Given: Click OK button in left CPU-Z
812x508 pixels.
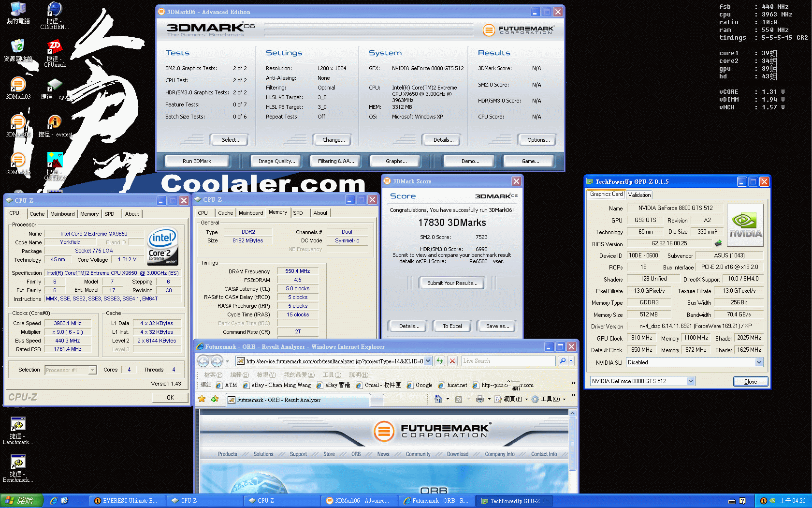Looking at the screenshot, I should point(170,397).
